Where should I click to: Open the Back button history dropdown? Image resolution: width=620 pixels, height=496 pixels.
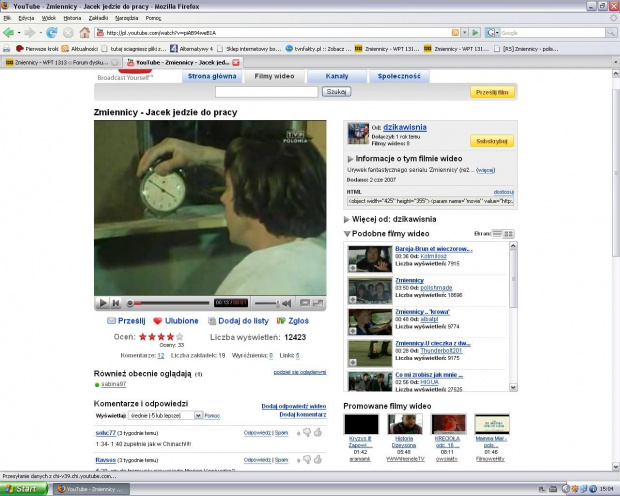(x=19, y=33)
